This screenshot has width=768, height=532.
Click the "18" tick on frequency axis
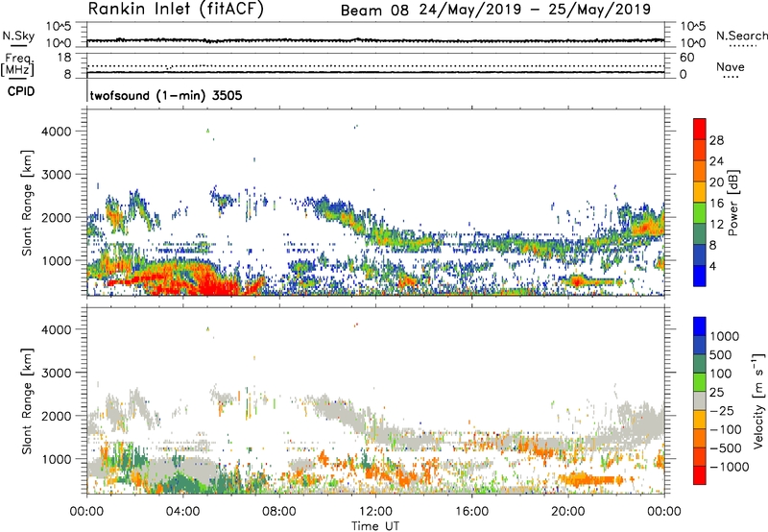[64, 58]
